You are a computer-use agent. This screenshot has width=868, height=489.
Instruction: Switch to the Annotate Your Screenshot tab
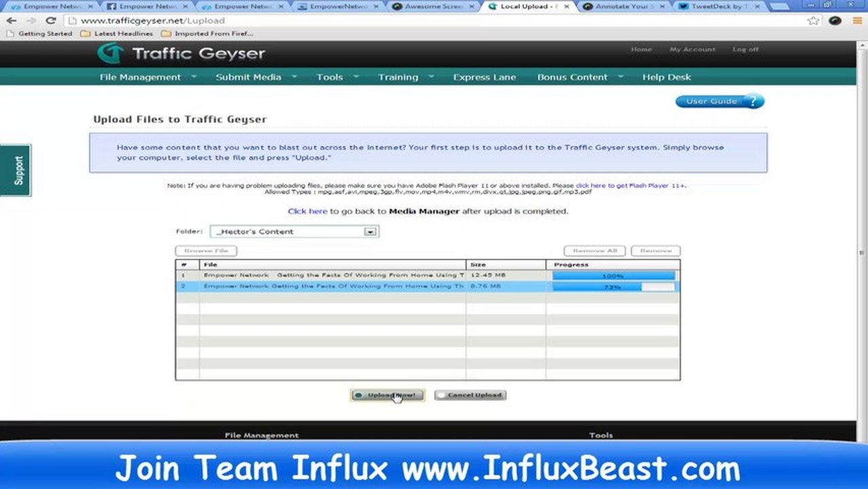coord(623,6)
